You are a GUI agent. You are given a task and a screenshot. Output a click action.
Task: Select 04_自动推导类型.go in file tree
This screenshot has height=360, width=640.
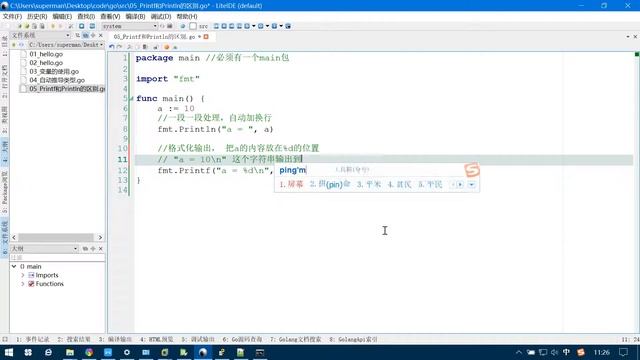(57, 80)
